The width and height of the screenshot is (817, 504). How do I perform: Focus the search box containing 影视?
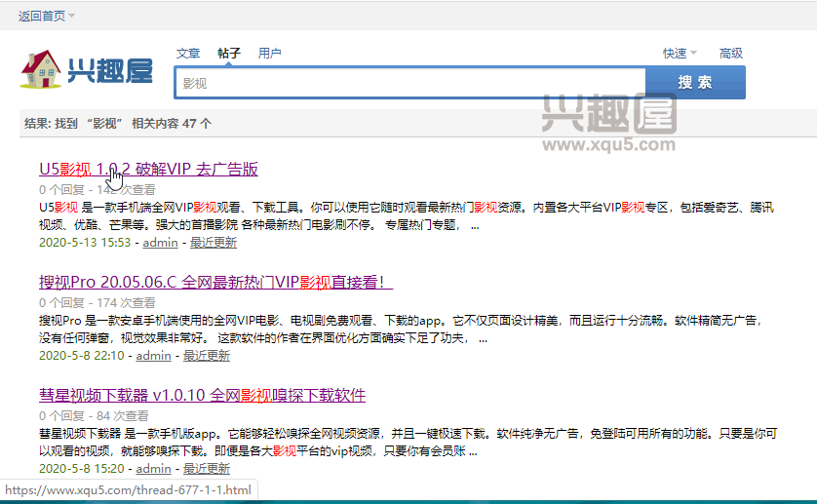(410, 82)
